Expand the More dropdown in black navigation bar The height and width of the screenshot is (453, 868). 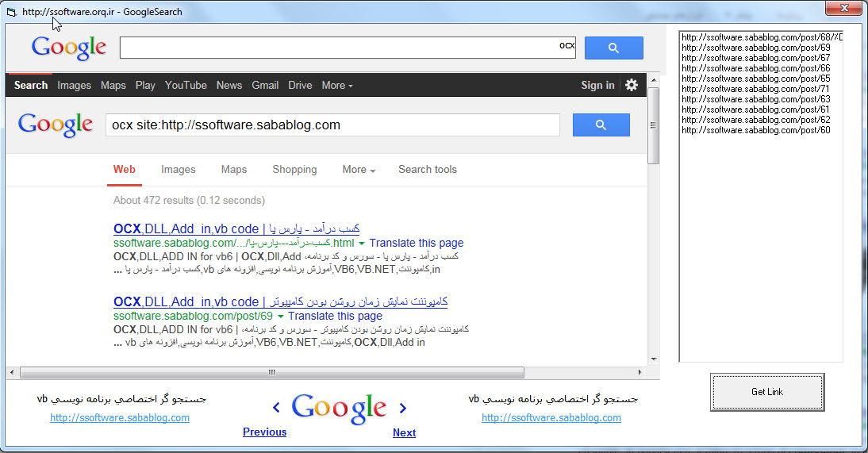[337, 86]
